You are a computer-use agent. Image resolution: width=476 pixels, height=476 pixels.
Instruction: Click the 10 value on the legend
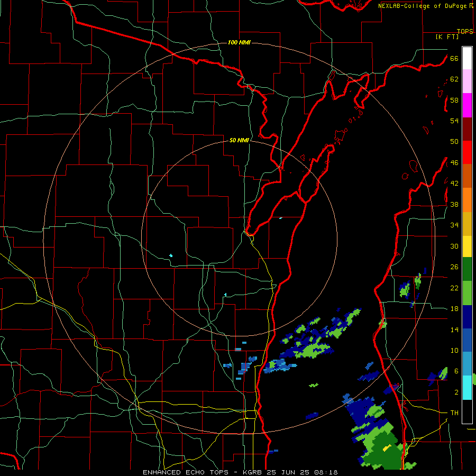pos(454,350)
